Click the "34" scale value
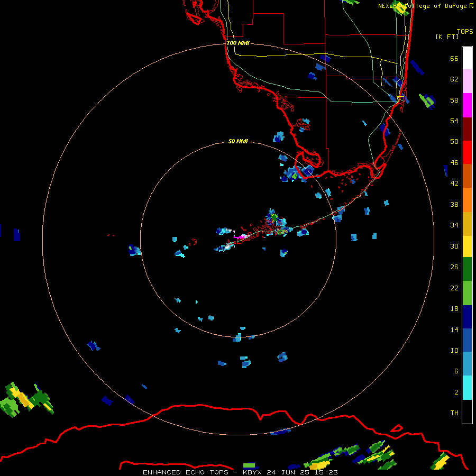 454,225
